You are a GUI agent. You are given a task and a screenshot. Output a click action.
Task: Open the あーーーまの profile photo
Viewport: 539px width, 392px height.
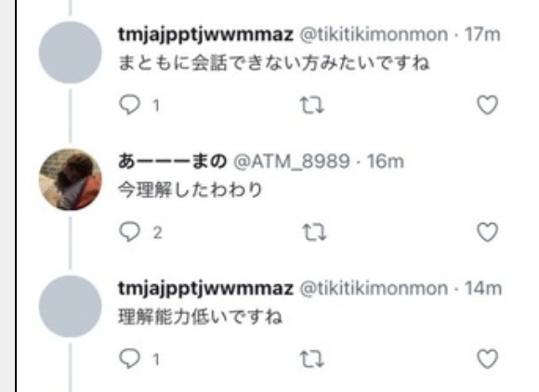click(x=70, y=179)
